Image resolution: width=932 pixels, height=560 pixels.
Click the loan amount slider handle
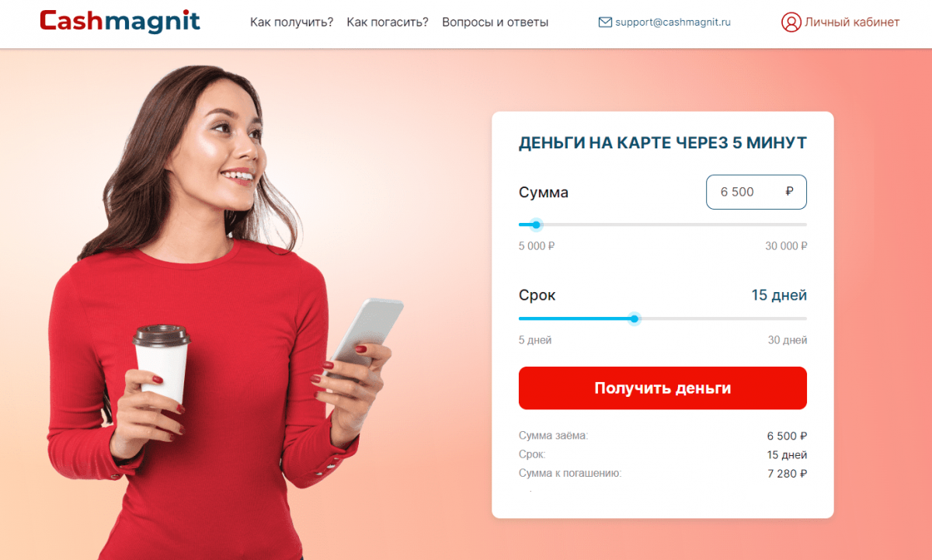coord(536,224)
